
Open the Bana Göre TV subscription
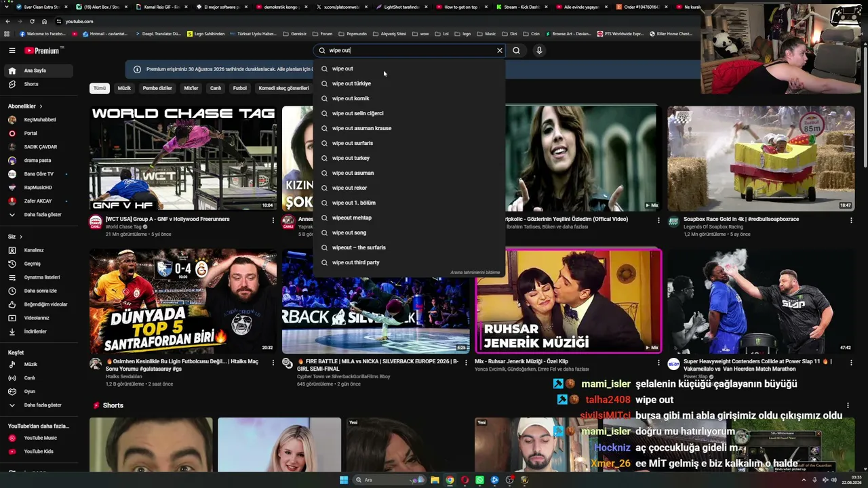click(38, 174)
